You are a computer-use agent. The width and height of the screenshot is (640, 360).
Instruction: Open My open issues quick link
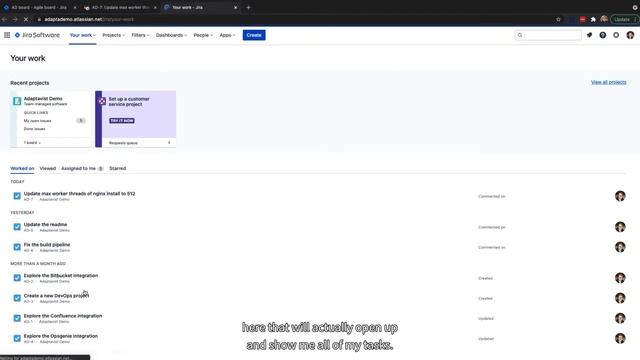[38, 121]
